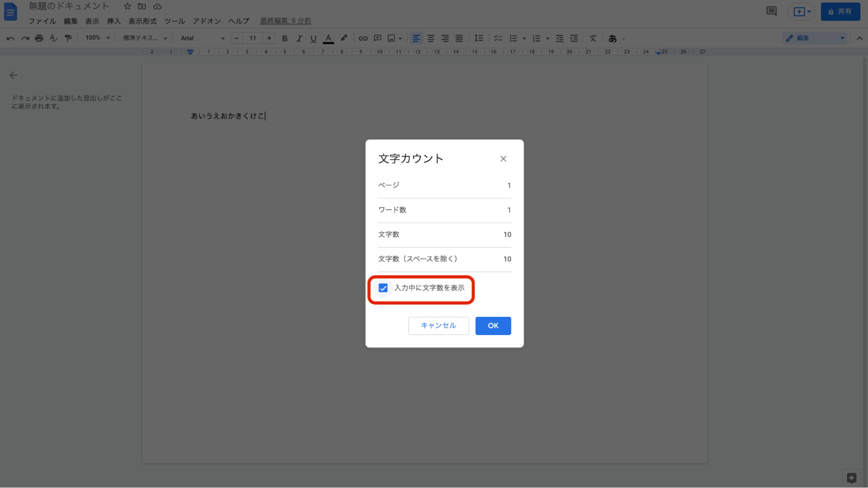The image size is (868, 488).
Task: Open the アドオン menu
Action: (207, 21)
